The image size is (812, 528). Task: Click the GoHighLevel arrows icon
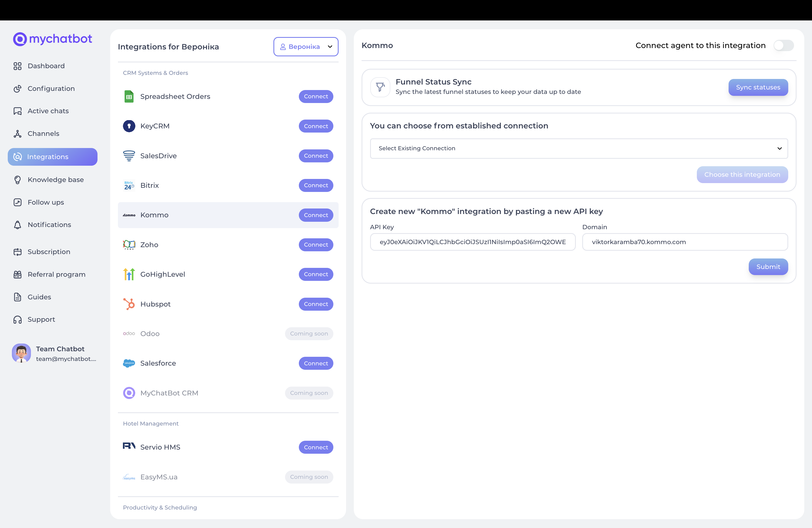point(129,274)
